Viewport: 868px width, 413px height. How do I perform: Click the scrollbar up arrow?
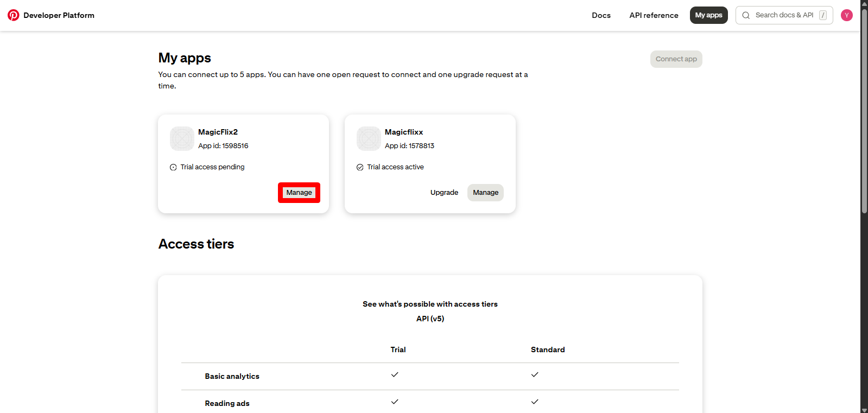[x=864, y=3]
